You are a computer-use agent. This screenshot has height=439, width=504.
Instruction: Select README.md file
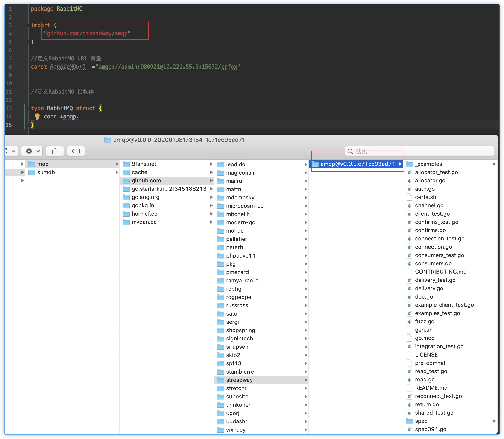click(450, 388)
